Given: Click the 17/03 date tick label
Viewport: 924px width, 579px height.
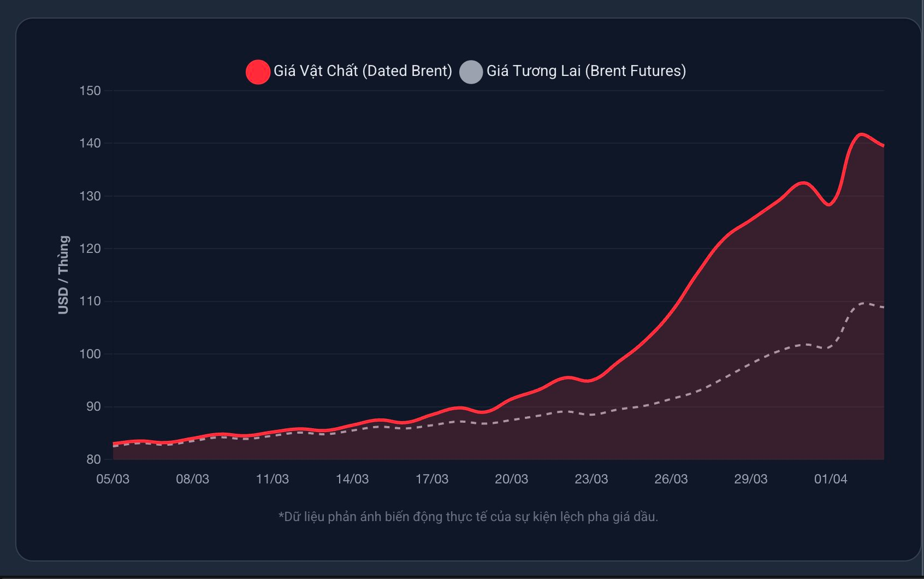Looking at the screenshot, I should point(431,479).
